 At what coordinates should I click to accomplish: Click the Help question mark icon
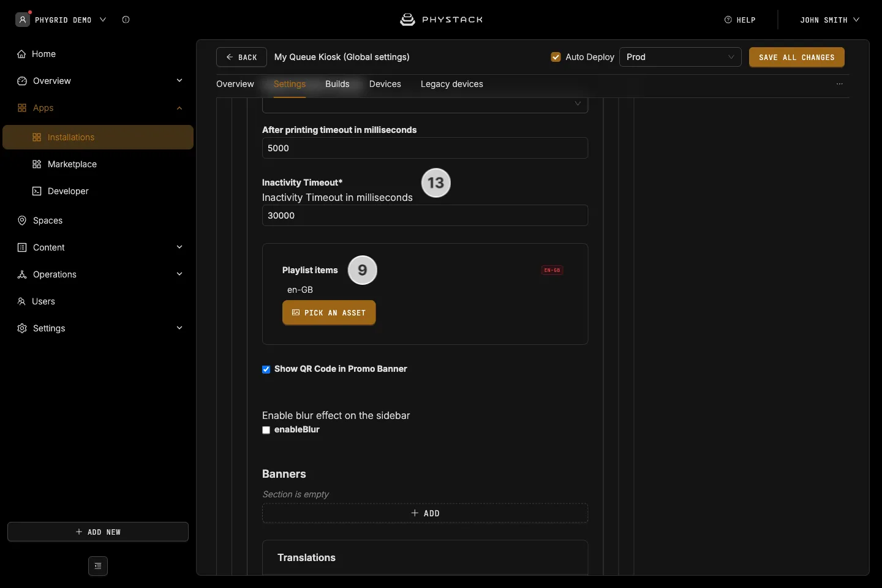coord(728,20)
